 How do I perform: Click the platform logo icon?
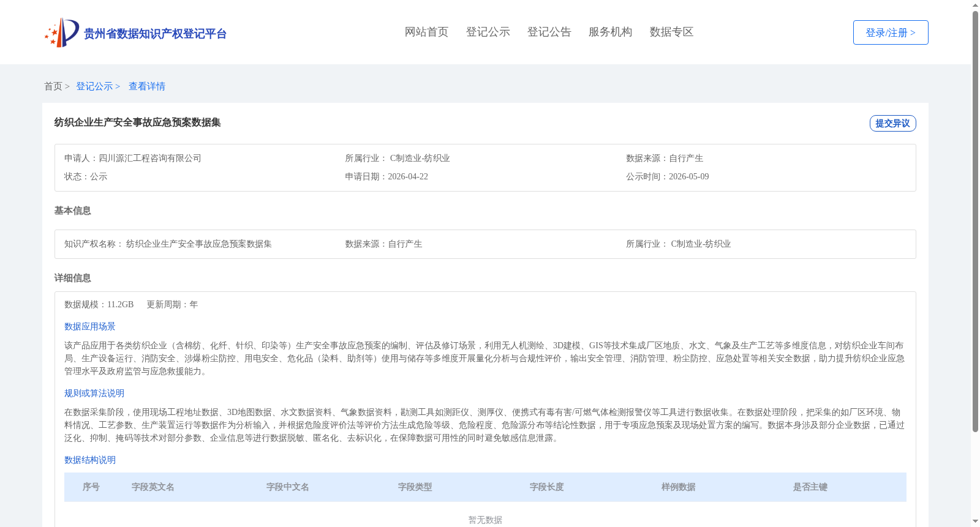[62, 32]
